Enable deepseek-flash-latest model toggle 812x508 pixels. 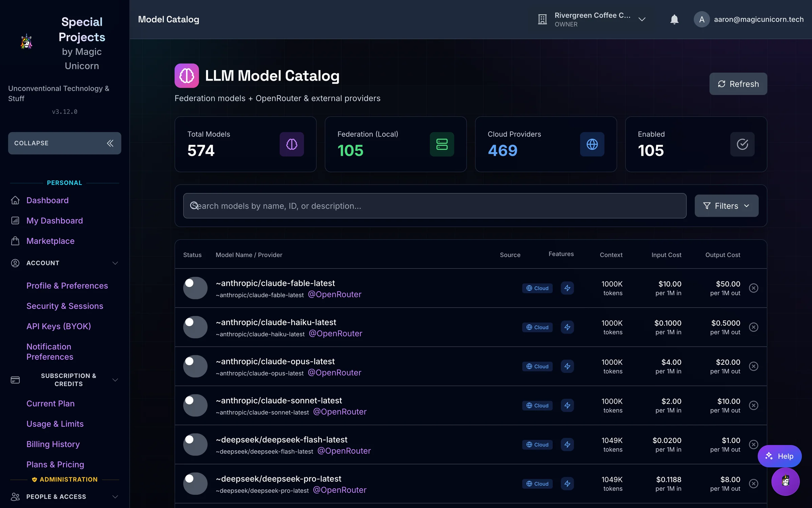pos(195,445)
